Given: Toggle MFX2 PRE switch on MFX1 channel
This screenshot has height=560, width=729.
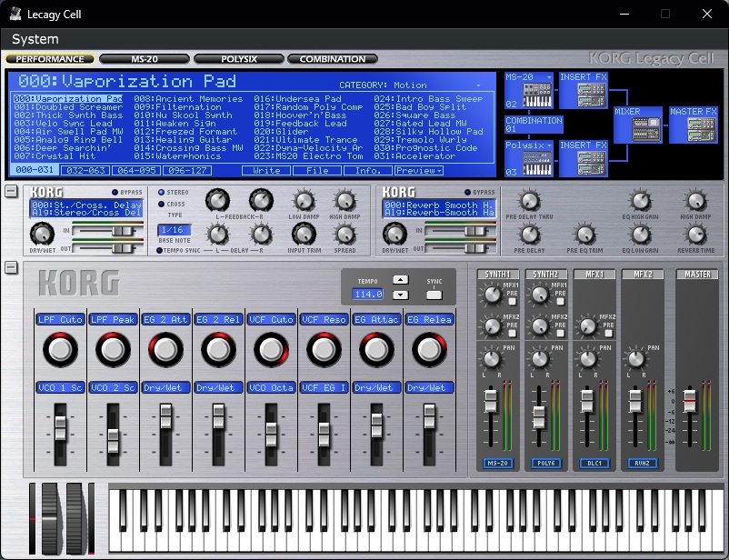Looking at the screenshot, I should 609,333.
